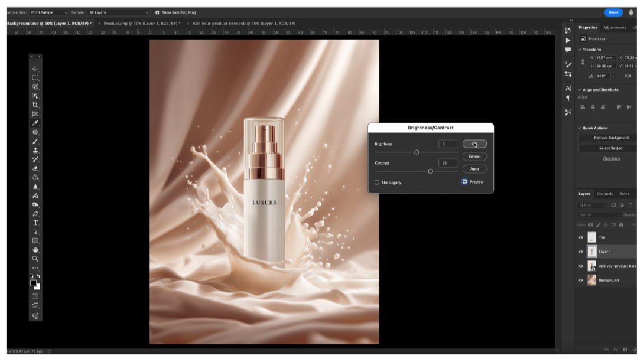Toggle Show Sampling Ring checkbox
644x362 pixels.
click(x=157, y=12)
